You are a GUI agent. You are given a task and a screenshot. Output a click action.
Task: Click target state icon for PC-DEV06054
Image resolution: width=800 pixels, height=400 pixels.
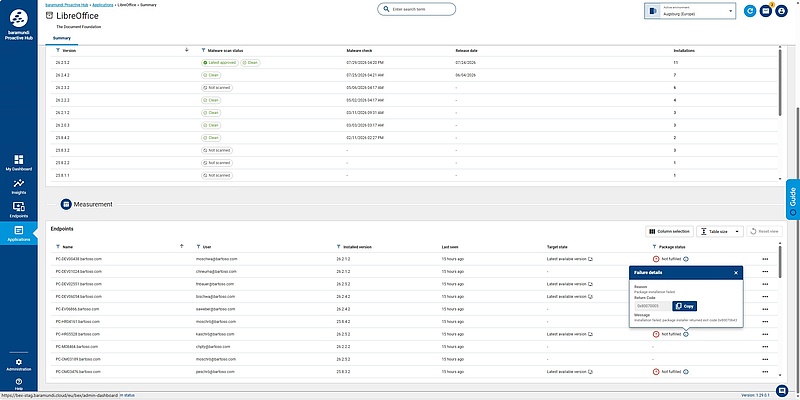590,296
